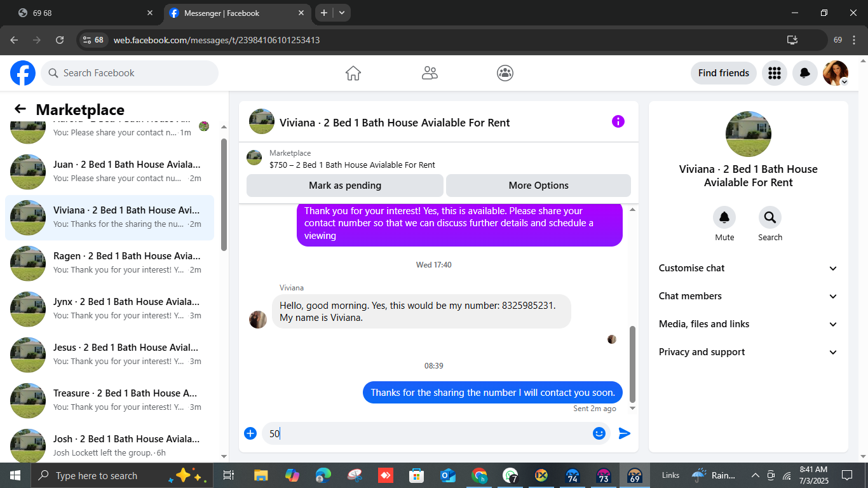Click the Find friends button

point(724,73)
